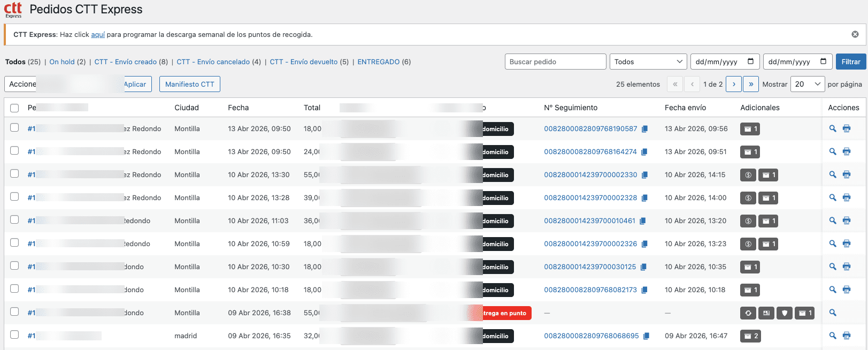
Task: Select order dated 13 Abr 2026, 09:50 totaling 18,00
Action: pyautogui.click(x=14, y=128)
